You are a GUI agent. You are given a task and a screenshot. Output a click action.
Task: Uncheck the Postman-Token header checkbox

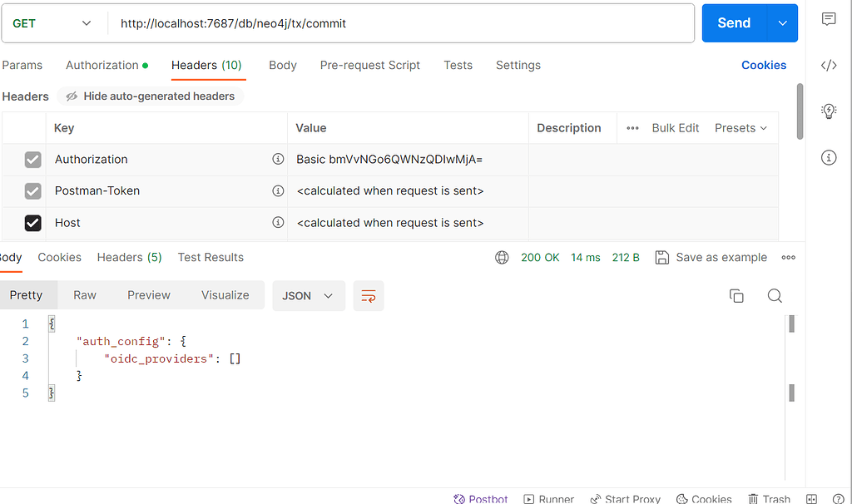point(32,191)
